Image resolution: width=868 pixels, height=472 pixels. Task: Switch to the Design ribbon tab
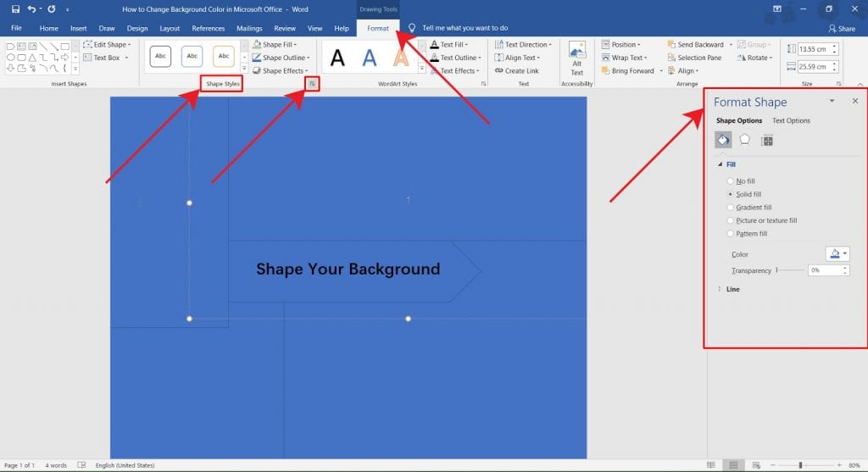[x=136, y=28]
